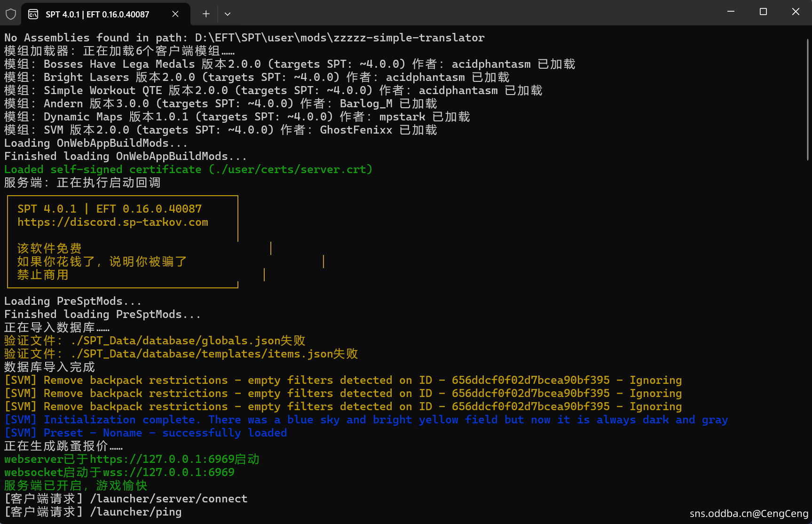
Task: Click the templates/items.json validation warning line
Action: pos(181,354)
